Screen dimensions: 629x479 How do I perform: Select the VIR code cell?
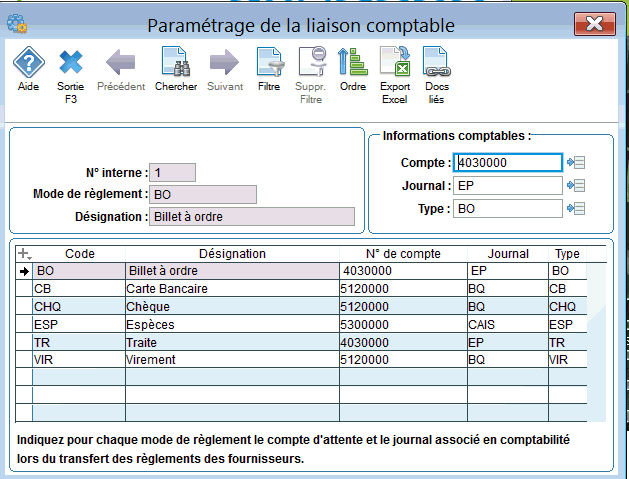[x=79, y=359]
